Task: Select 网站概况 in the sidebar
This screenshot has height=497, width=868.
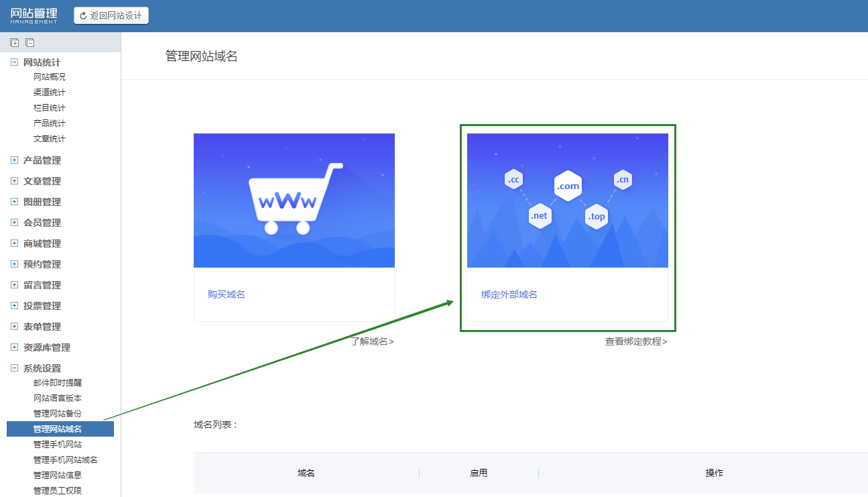Action: coord(50,77)
